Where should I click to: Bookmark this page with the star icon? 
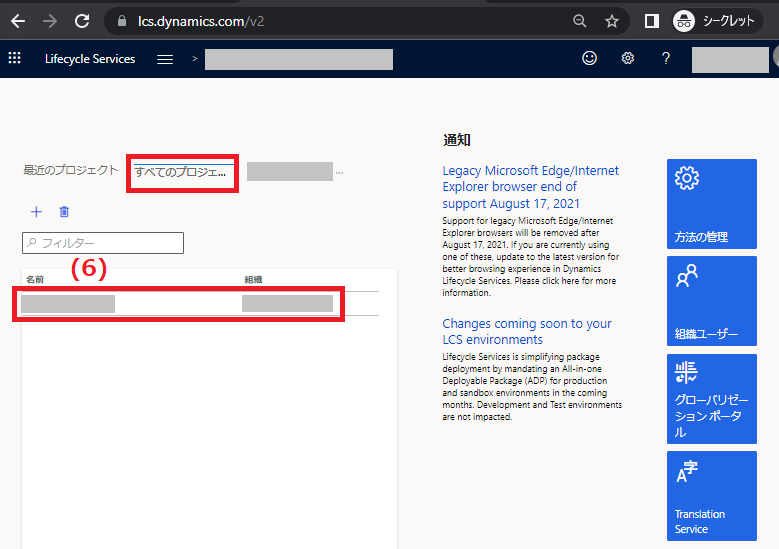(x=612, y=21)
